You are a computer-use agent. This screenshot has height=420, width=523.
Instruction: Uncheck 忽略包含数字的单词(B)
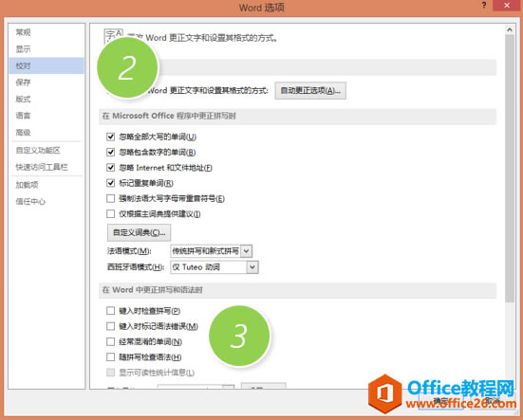click(x=111, y=153)
